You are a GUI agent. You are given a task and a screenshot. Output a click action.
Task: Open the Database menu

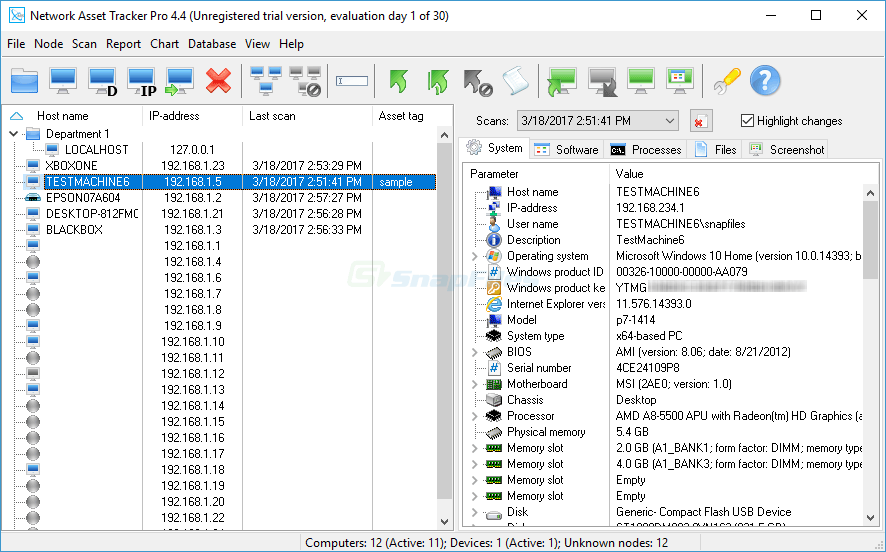(x=212, y=44)
